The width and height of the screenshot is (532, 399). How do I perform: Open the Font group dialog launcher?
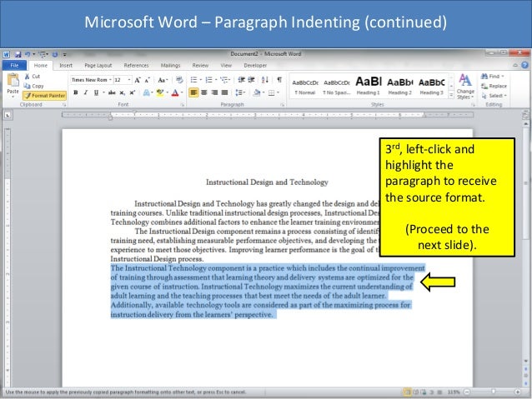pos(182,105)
